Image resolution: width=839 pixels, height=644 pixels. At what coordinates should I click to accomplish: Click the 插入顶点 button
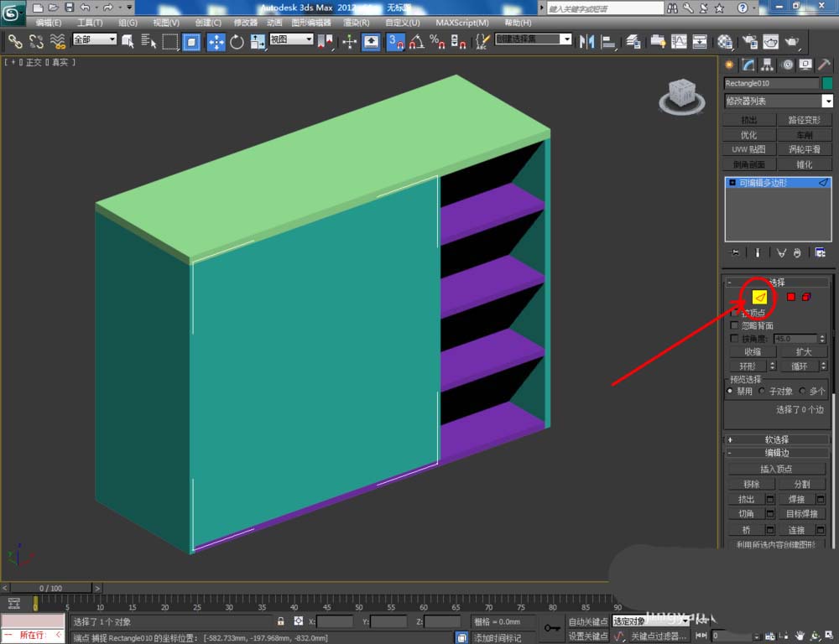777,469
